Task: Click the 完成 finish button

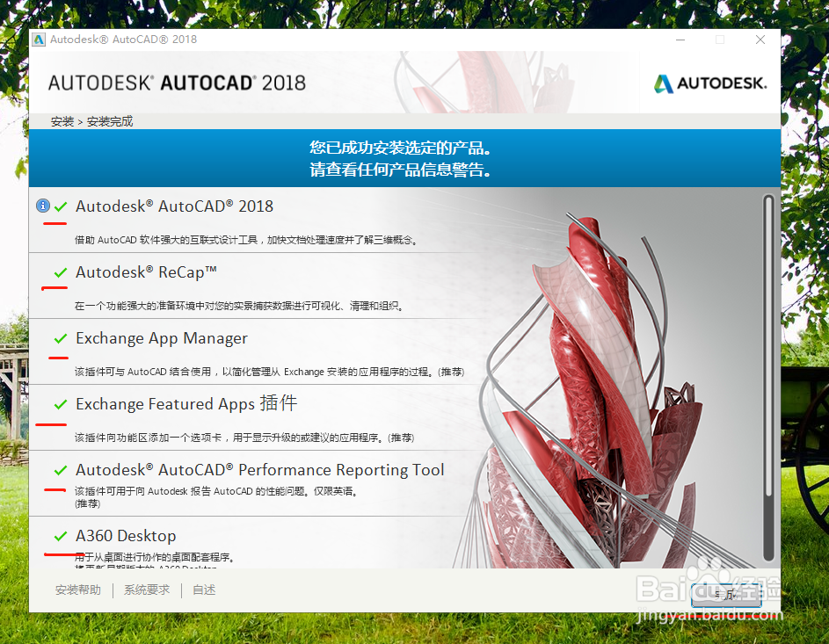Action: pyautogui.click(x=726, y=595)
